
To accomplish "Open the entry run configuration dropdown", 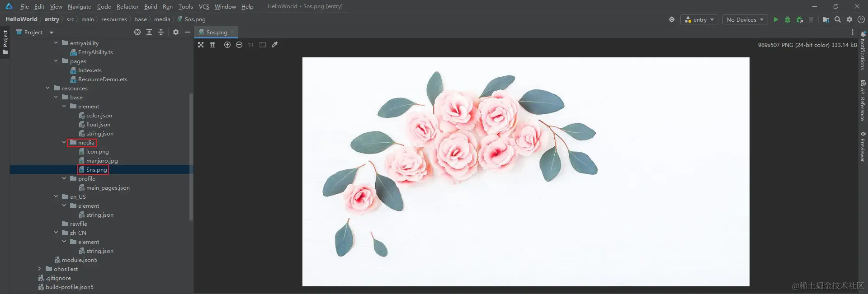I will pyautogui.click(x=699, y=19).
